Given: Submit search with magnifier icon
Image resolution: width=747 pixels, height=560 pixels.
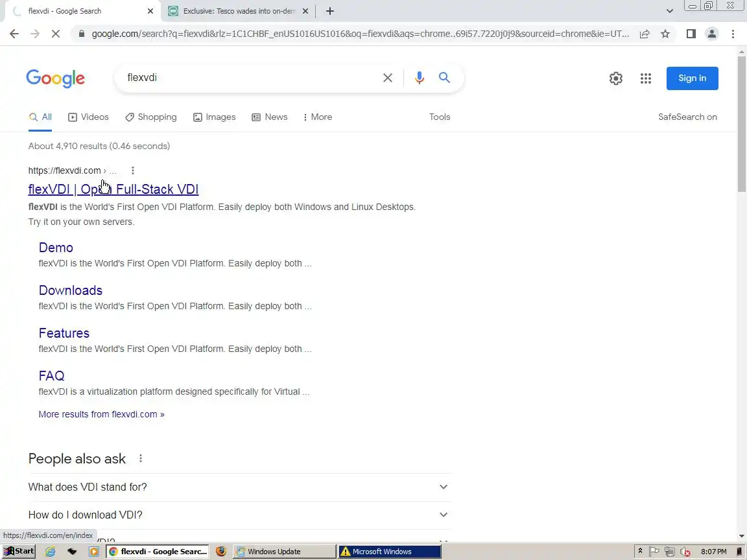Looking at the screenshot, I should coord(444,78).
